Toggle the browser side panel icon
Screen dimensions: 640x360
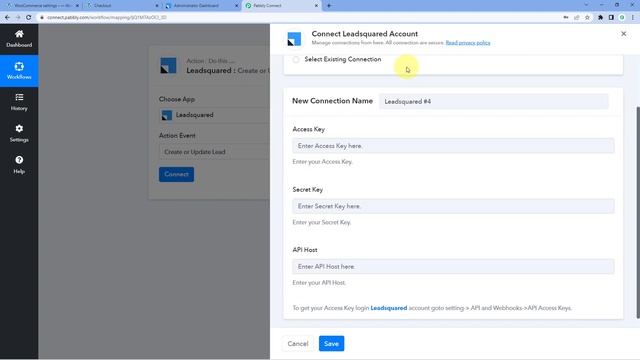pyautogui.click(x=611, y=18)
